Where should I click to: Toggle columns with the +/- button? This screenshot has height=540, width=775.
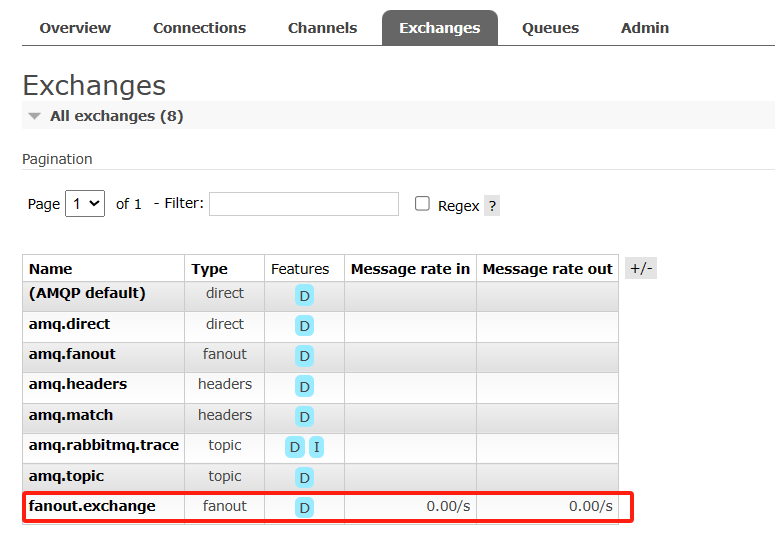pyautogui.click(x=640, y=268)
